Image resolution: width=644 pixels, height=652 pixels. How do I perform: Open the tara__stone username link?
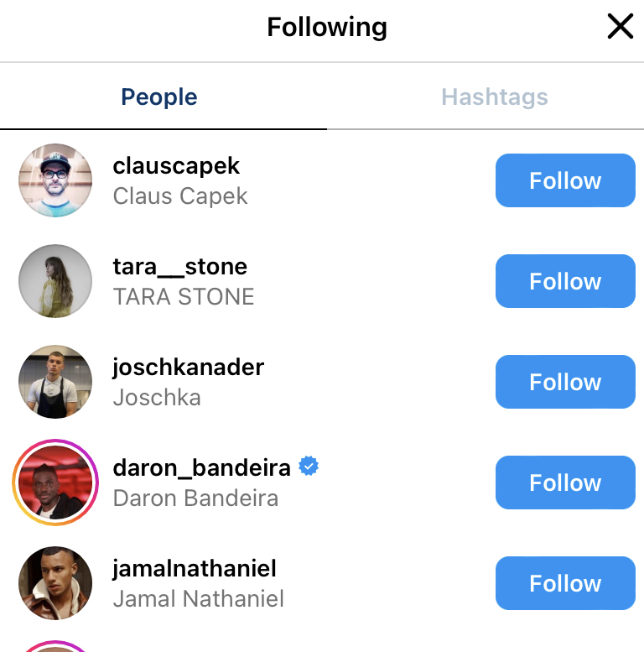180,267
